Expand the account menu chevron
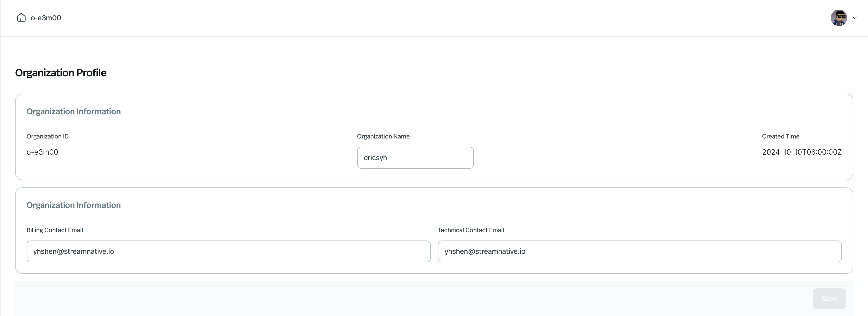This screenshot has width=868, height=316. pyautogui.click(x=854, y=18)
